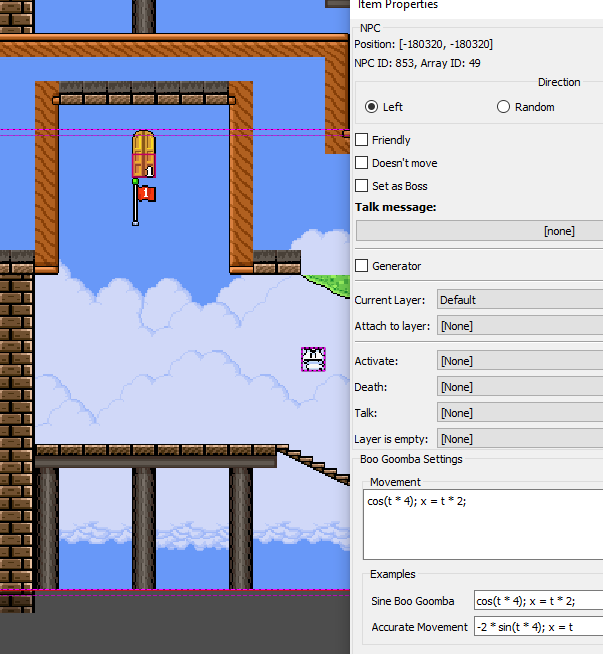Click the Examples group label

[392, 574]
